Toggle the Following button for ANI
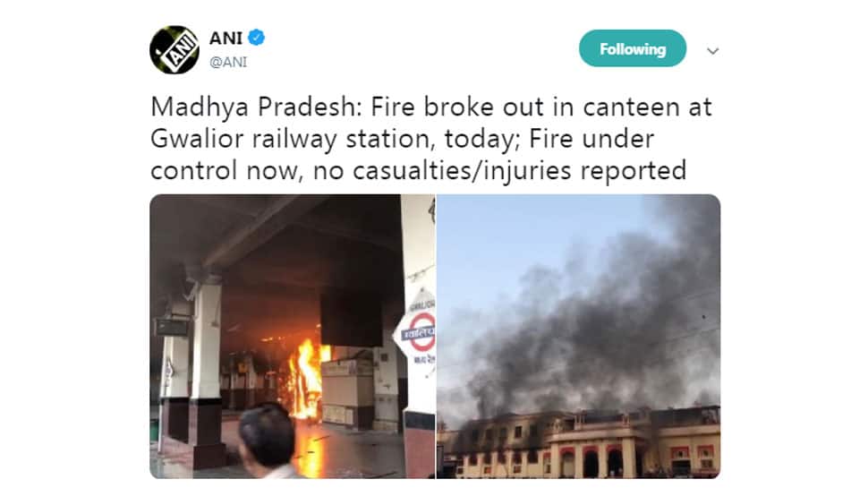Screen dimensions: 868x488 pos(633,48)
